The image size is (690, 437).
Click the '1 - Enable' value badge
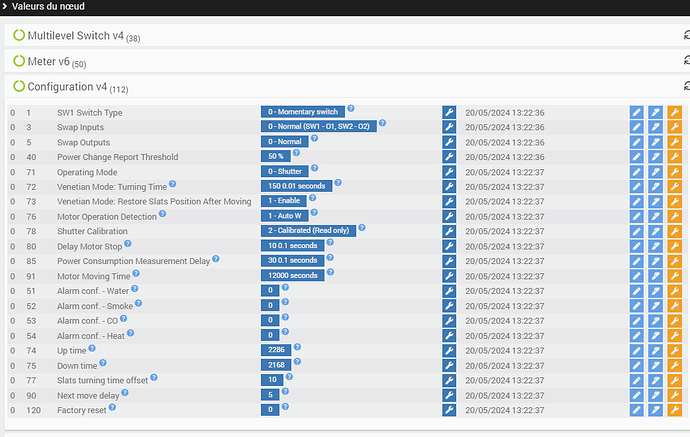(284, 201)
